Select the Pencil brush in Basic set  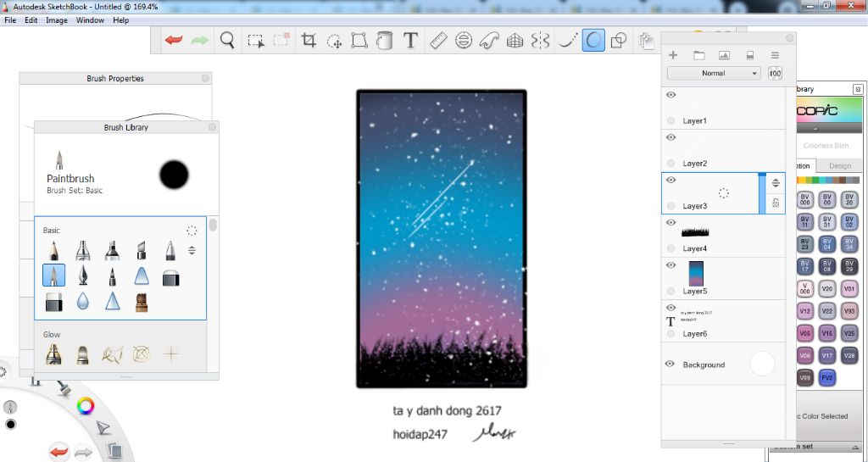(x=53, y=250)
